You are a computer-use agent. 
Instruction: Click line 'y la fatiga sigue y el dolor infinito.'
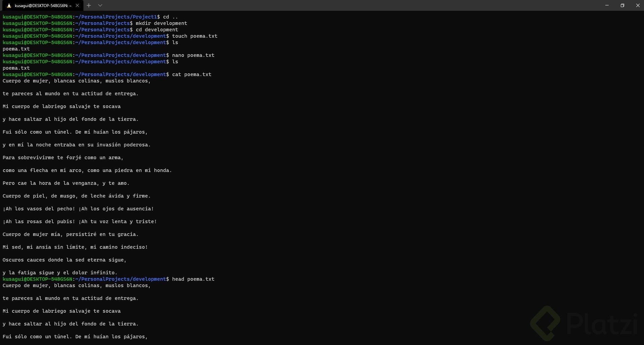60,273
